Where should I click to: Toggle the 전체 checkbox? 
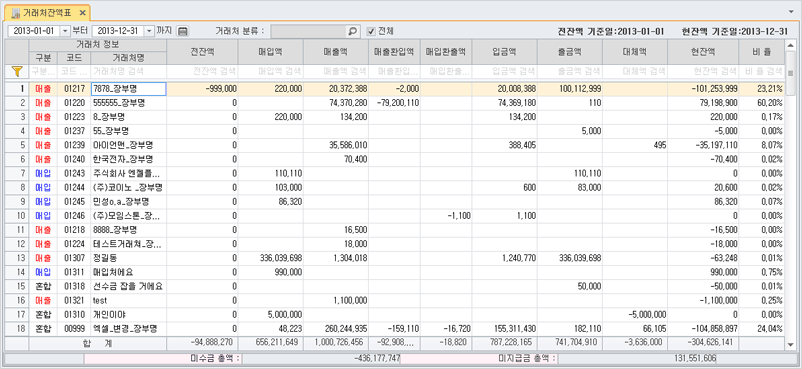(371, 31)
